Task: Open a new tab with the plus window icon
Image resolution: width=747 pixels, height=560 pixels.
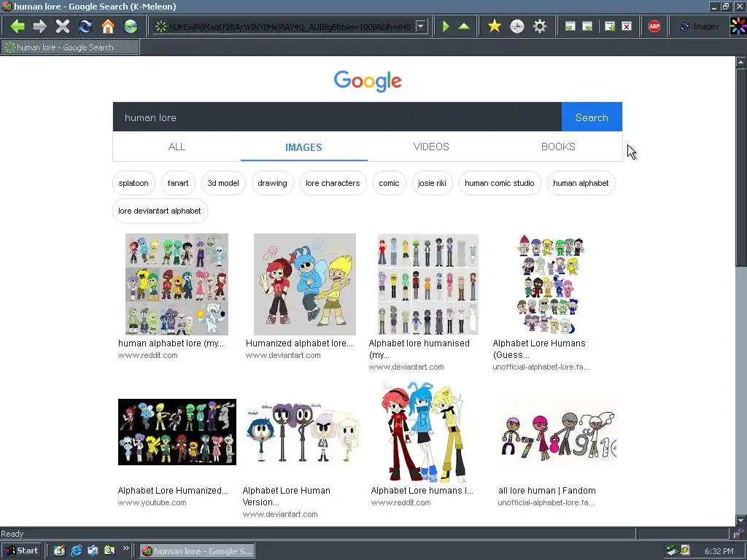Action: click(610, 26)
